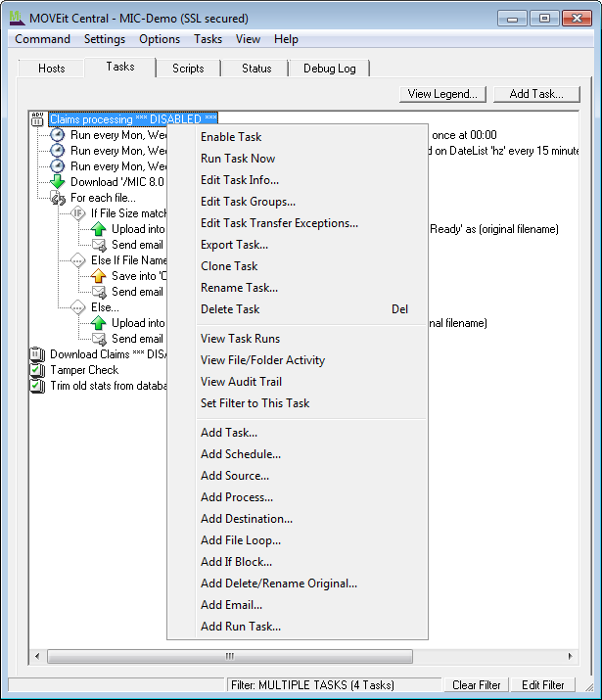Image resolution: width=602 pixels, height=700 pixels.
Task: Switch to the Debug Log tab
Action: pos(330,69)
